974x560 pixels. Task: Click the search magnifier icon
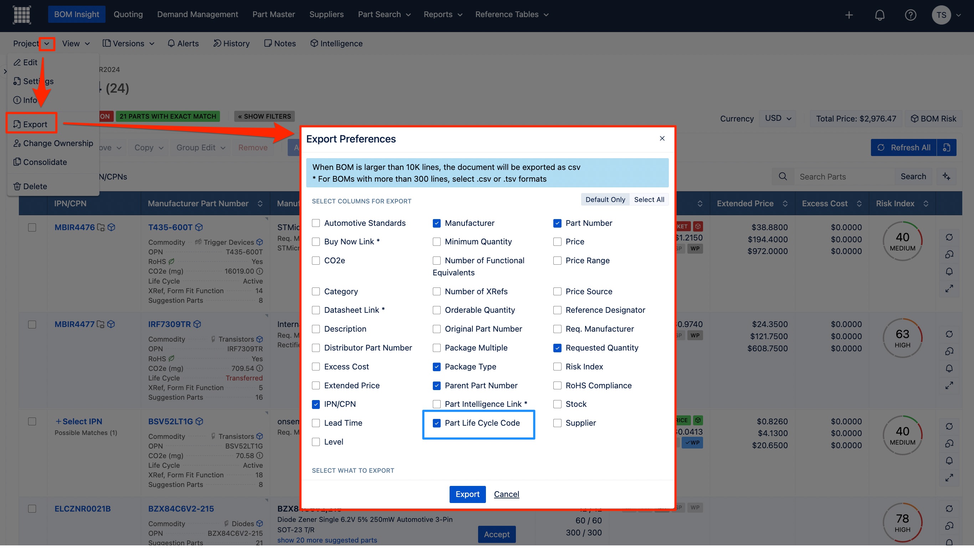(x=783, y=176)
